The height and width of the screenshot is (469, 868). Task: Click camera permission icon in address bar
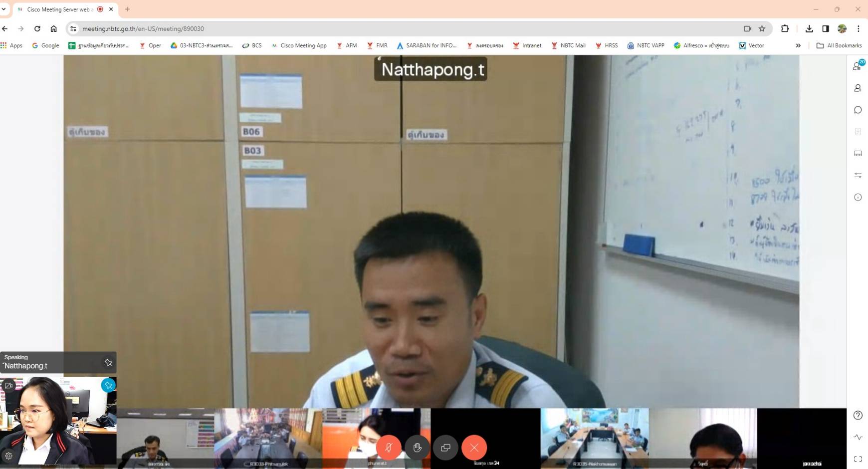(x=747, y=29)
